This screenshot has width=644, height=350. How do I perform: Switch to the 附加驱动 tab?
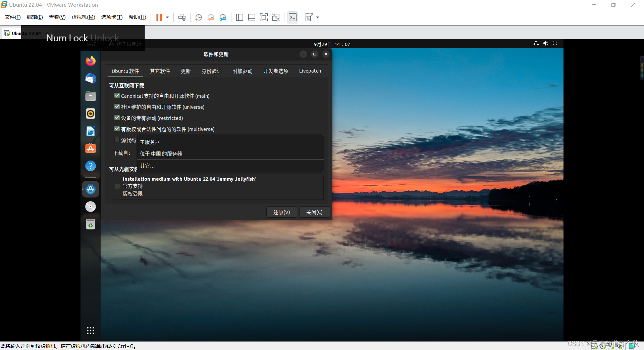[x=243, y=71]
